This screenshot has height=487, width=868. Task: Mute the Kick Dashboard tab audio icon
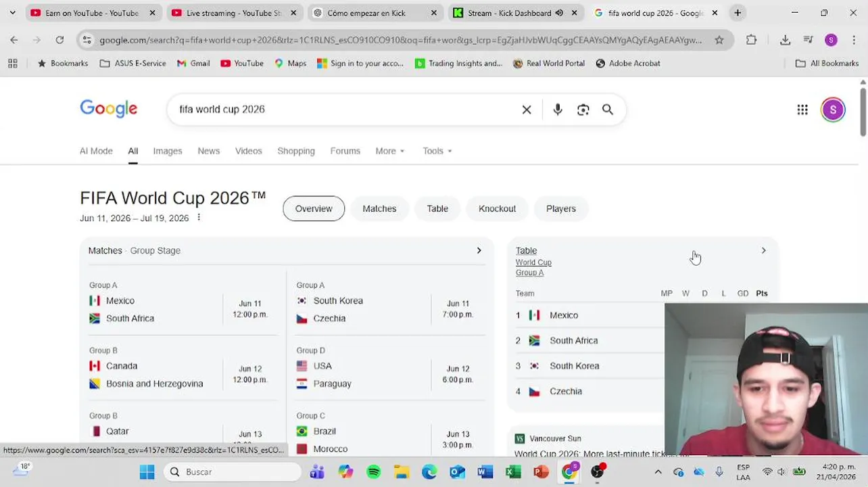(559, 13)
